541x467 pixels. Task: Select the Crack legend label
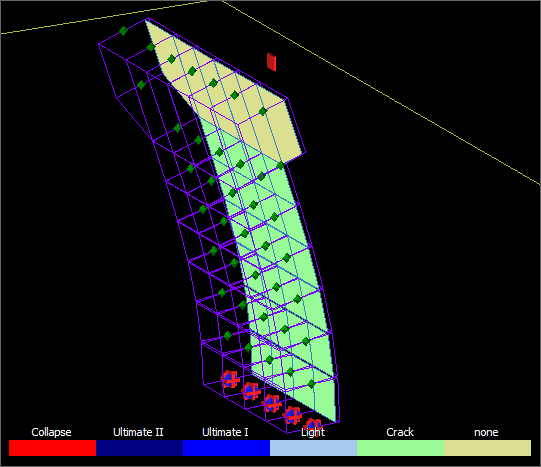[400, 432]
